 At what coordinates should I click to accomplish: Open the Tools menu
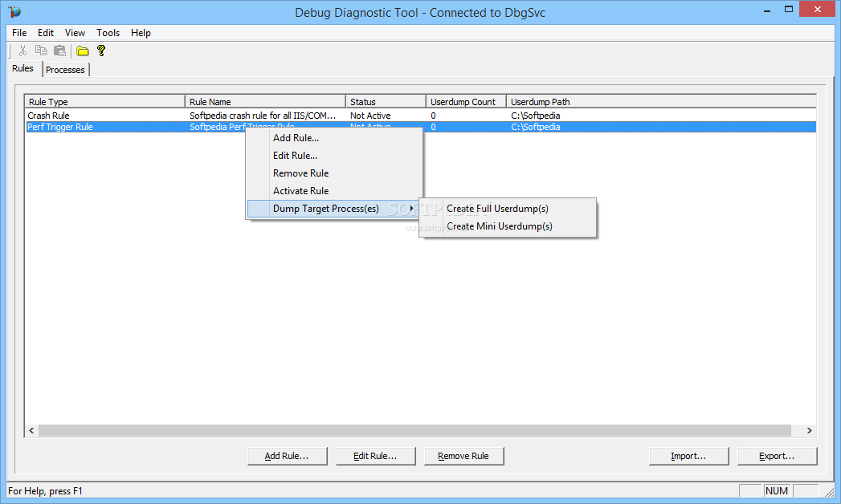click(x=108, y=33)
